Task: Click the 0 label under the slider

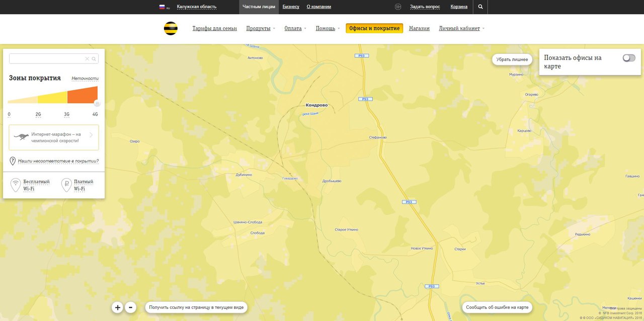Action: coord(9,114)
